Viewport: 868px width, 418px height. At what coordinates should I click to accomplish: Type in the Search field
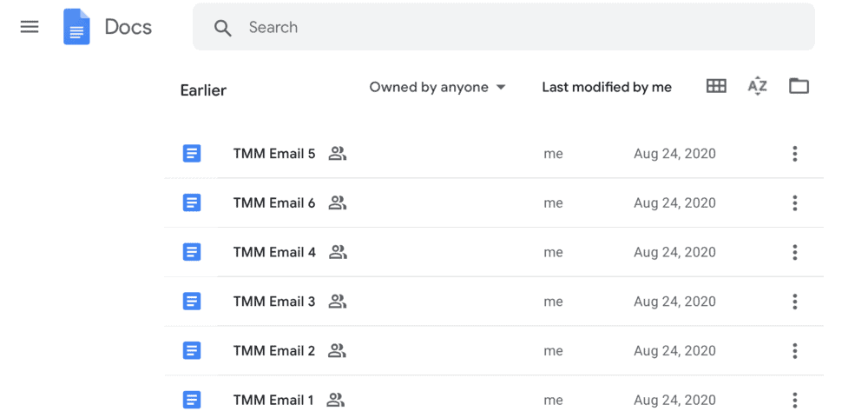tap(521, 28)
